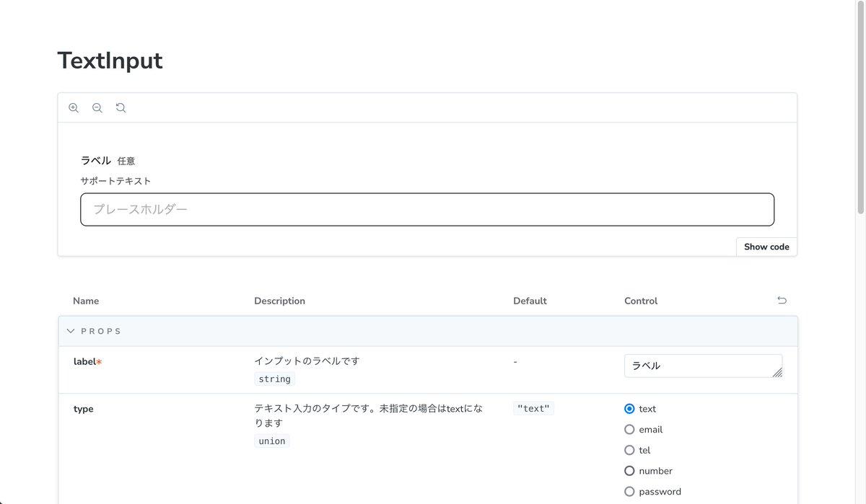Click the resize handle on the label control

(x=778, y=374)
